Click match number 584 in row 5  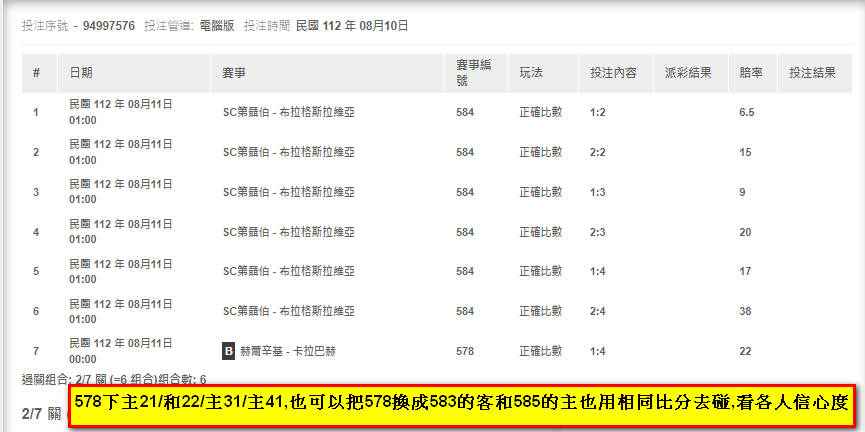pyautogui.click(x=464, y=271)
